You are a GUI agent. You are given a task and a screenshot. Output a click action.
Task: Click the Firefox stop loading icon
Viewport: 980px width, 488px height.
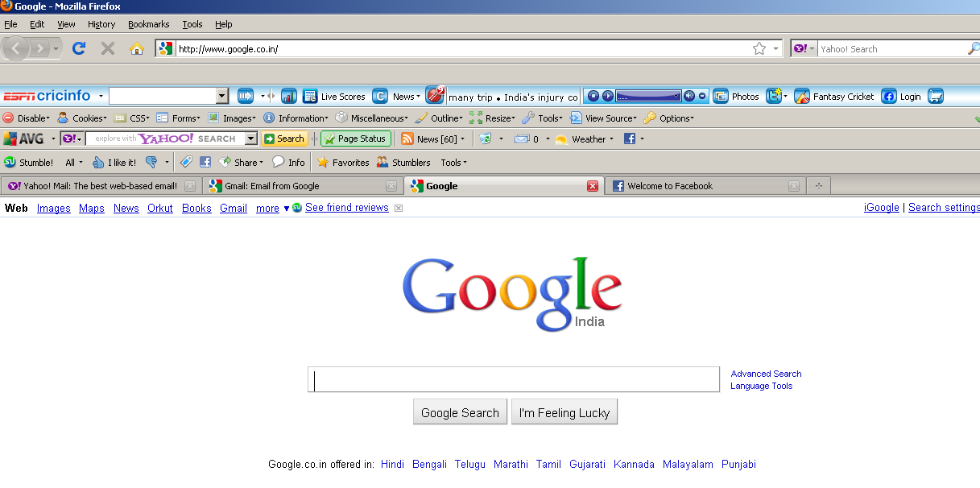tap(108, 48)
